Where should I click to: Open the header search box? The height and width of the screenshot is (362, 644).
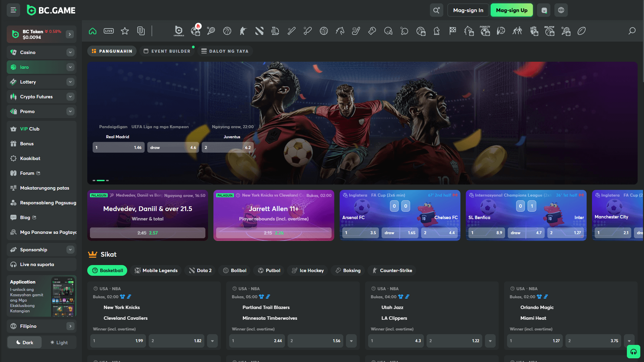[436, 10]
